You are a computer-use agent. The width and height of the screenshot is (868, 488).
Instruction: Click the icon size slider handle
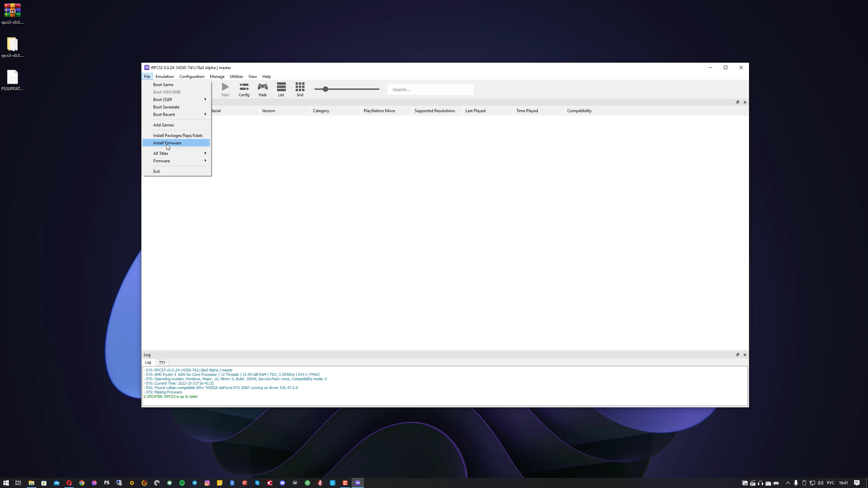tap(325, 89)
